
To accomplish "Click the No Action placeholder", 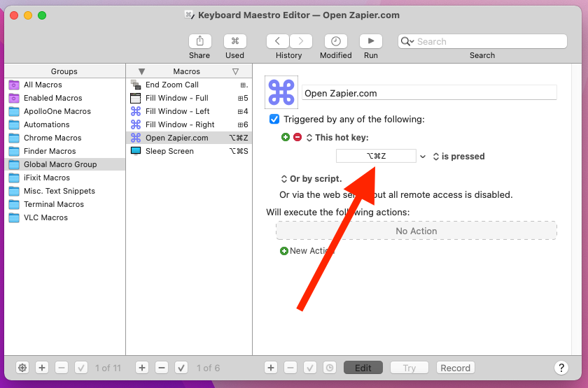I will pyautogui.click(x=416, y=231).
